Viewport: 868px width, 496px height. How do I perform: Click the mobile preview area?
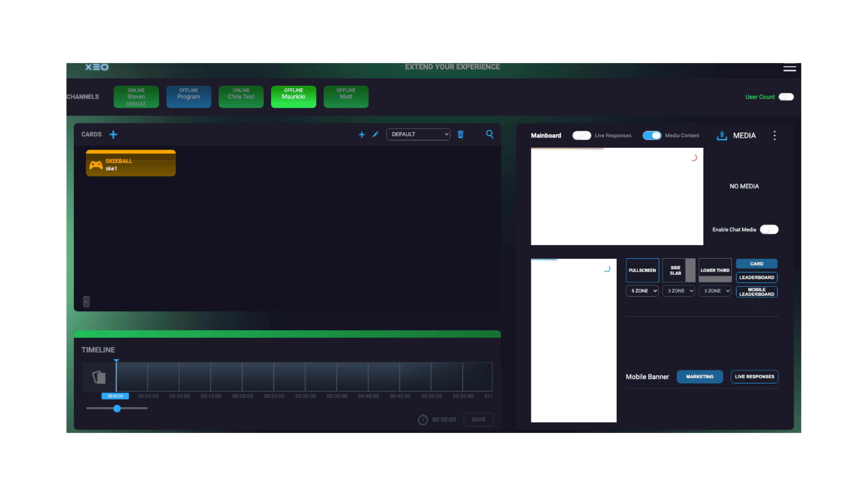pos(573,340)
